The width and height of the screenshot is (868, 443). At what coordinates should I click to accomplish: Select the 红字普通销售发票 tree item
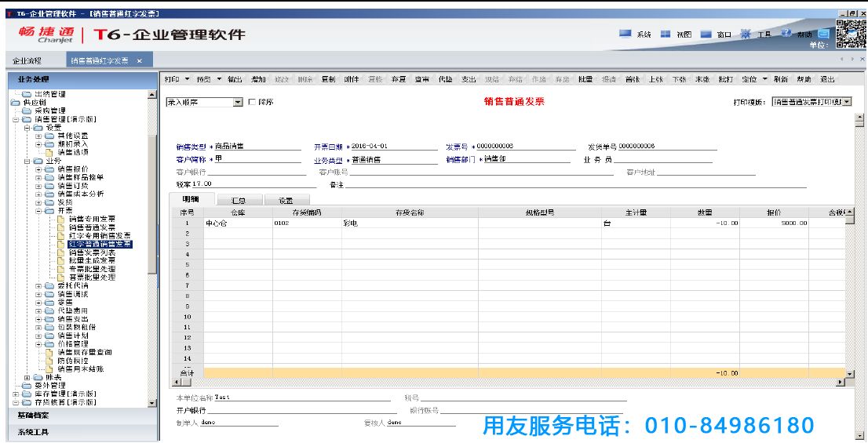click(x=100, y=244)
